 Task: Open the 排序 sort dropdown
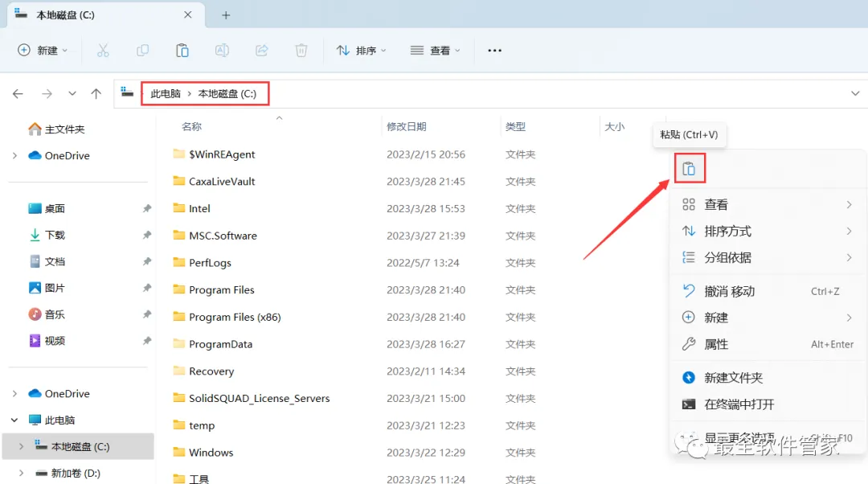361,51
